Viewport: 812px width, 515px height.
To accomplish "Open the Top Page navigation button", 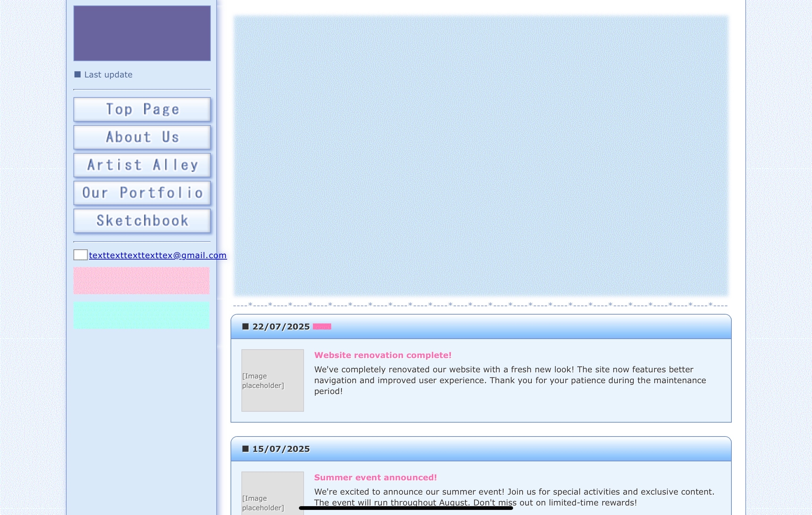I will point(142,109).
